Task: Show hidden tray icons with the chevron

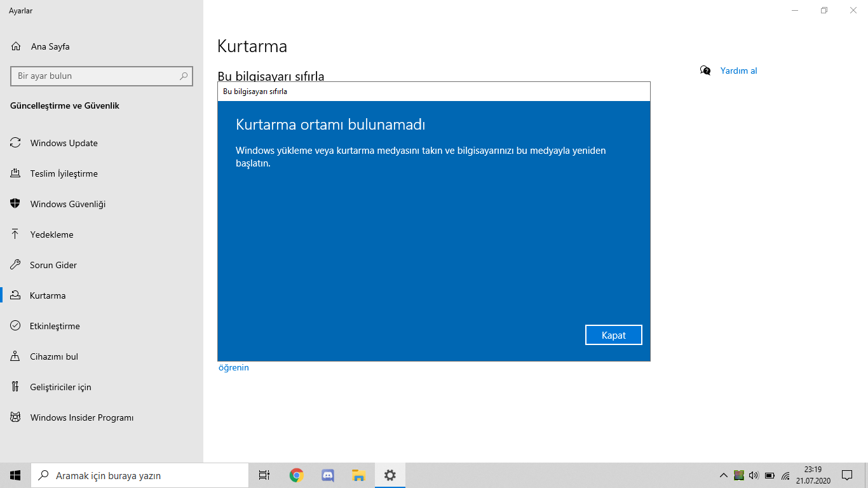Action: coord(723,475)
